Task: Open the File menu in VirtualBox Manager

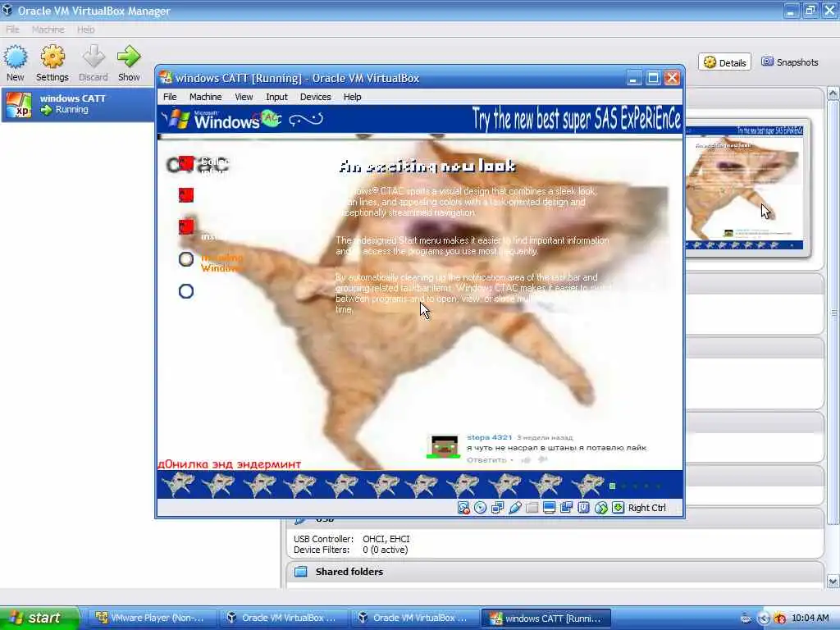Action: pyautogui.click(x=12, y=30)
